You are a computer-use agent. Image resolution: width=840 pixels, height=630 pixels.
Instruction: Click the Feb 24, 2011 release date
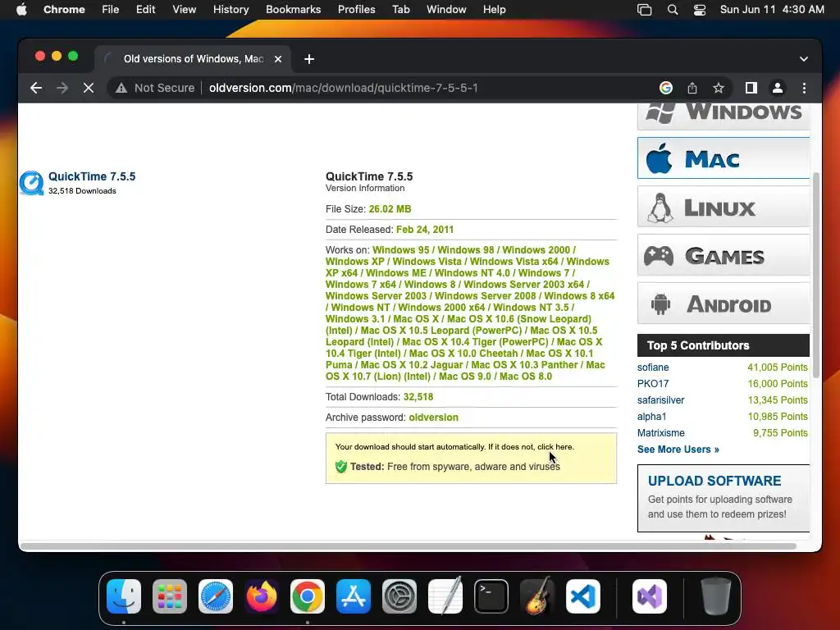425,230
